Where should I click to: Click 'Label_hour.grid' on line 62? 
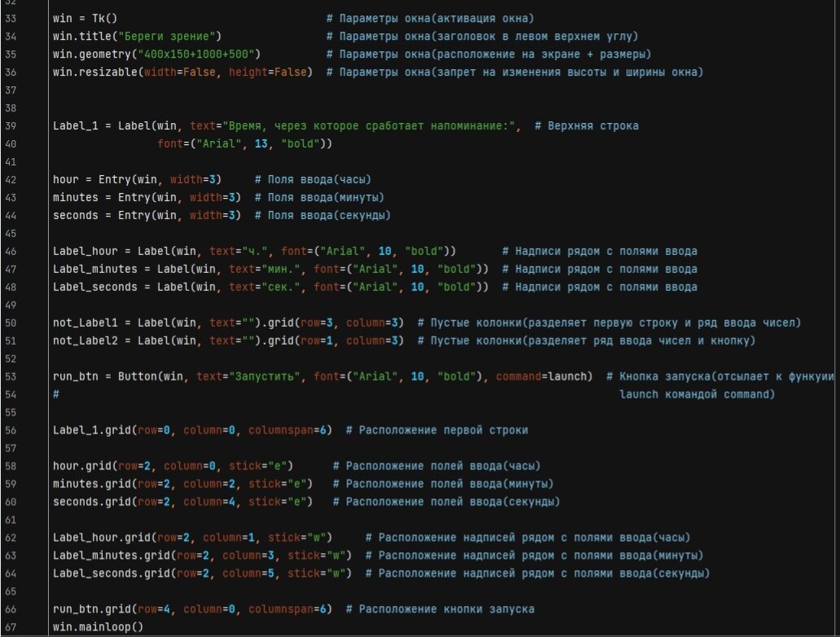(101, 538)
